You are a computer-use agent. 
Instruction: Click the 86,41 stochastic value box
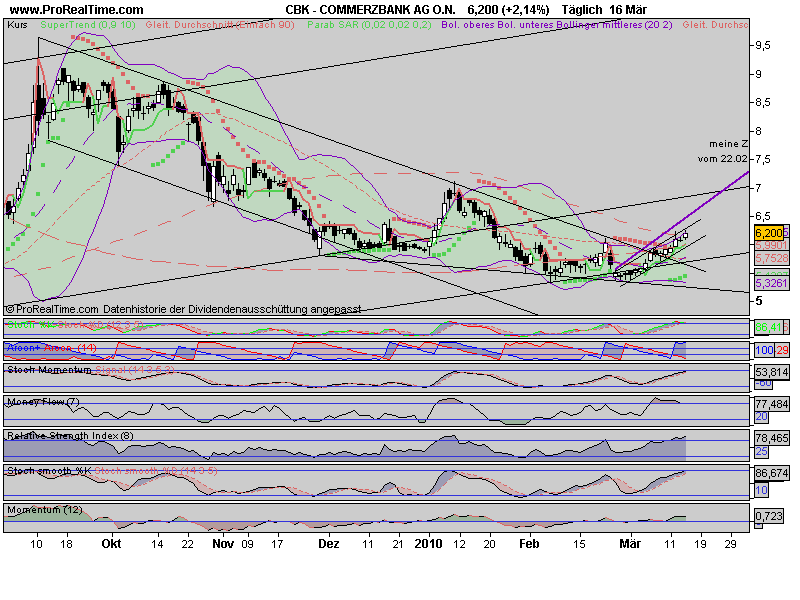[x=769, y=327]
